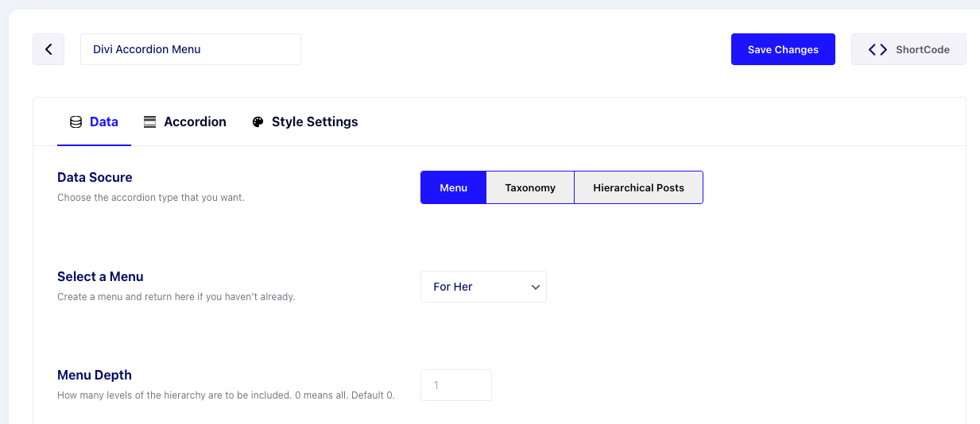Save Changes to the accordion menu
980x424 pixels.
[x=783, y=49]
